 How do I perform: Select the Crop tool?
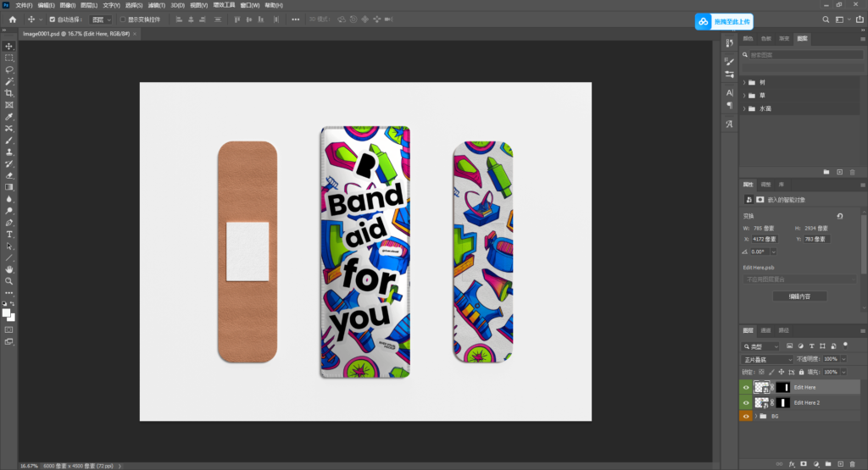8,93
